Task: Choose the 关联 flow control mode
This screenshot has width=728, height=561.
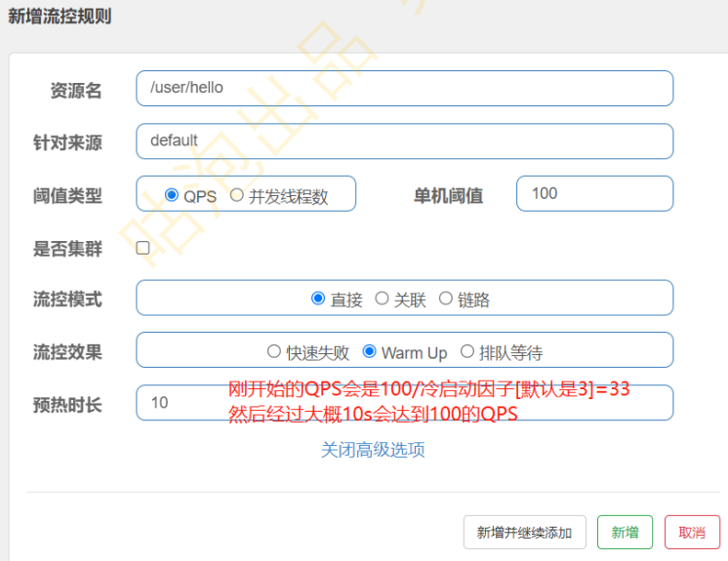Action: (382, 299)
